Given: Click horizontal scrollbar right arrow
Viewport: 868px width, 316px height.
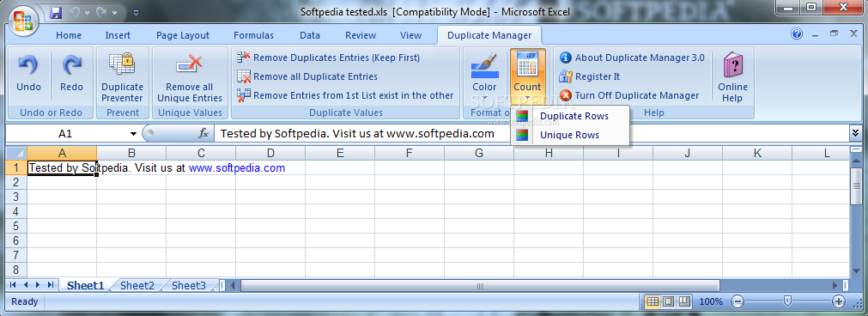Looking at the screenshot, I should coord(835,286).
